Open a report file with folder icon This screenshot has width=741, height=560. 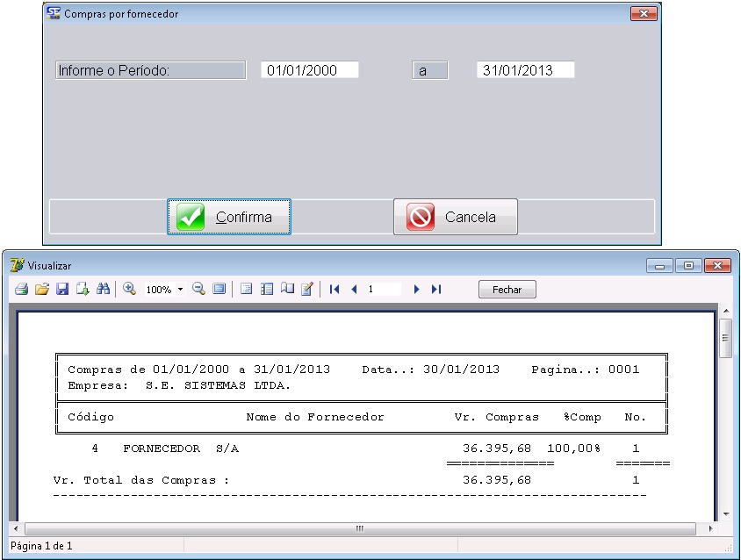coord(41,289)
